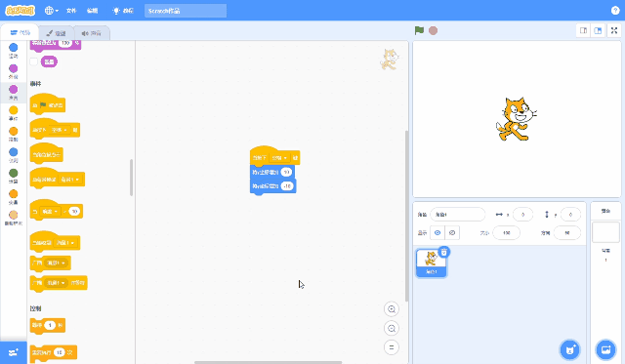Click the project title input field
Viewport: 625px width, 364px height.
coord(186,11)
